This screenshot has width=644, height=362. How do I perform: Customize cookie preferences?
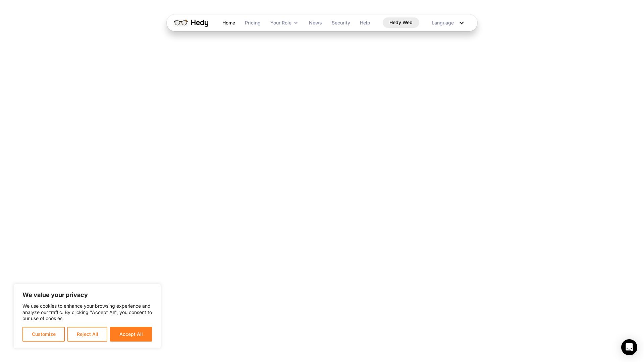[x=44, y=334]
